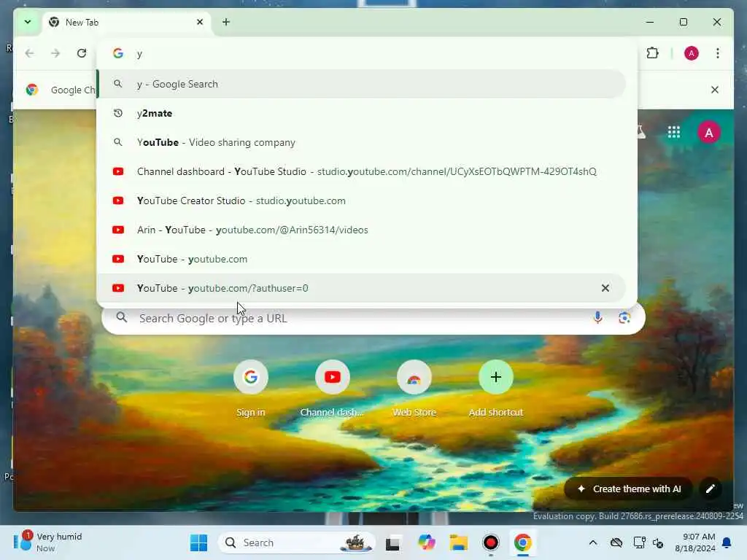Choose the y2mate history suggestion
The height and width of the screenshot is (560, 747).
361,113
